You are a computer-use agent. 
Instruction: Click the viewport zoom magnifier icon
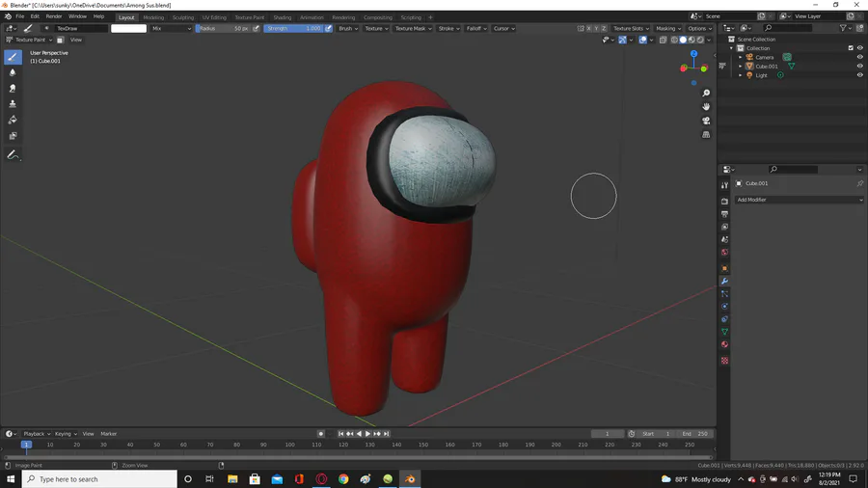706,93
